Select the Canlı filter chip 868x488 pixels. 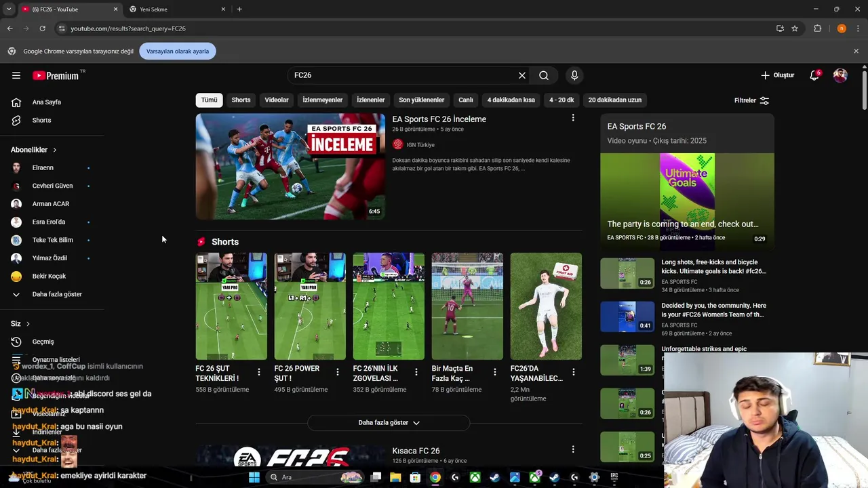point(466,100)
